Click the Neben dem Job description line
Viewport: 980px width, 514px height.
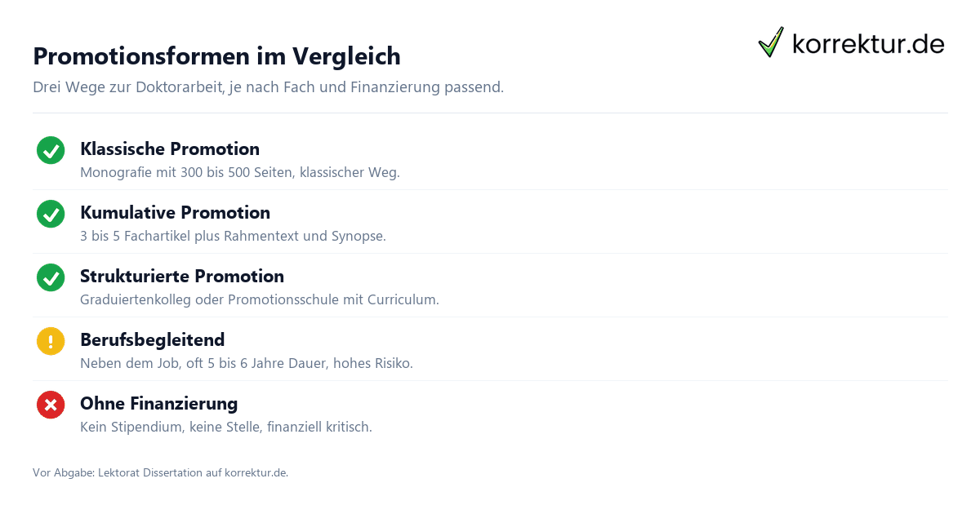(x=247, y=364)
